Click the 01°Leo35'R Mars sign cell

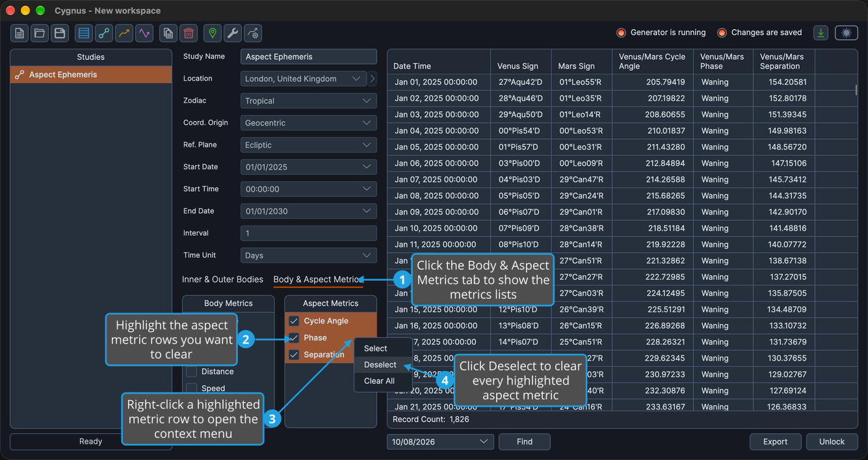(x=582, y=99)
